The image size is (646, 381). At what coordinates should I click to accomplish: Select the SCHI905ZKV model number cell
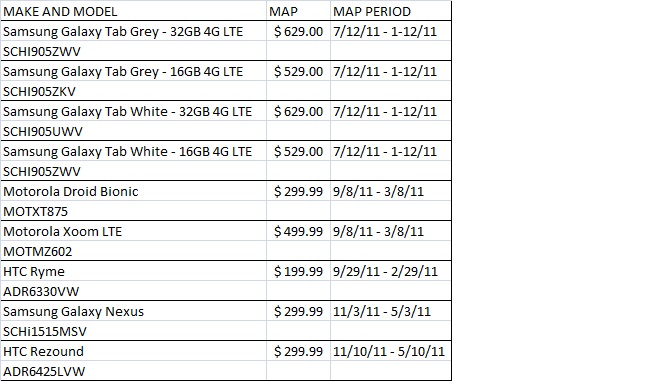click(133, 91)
